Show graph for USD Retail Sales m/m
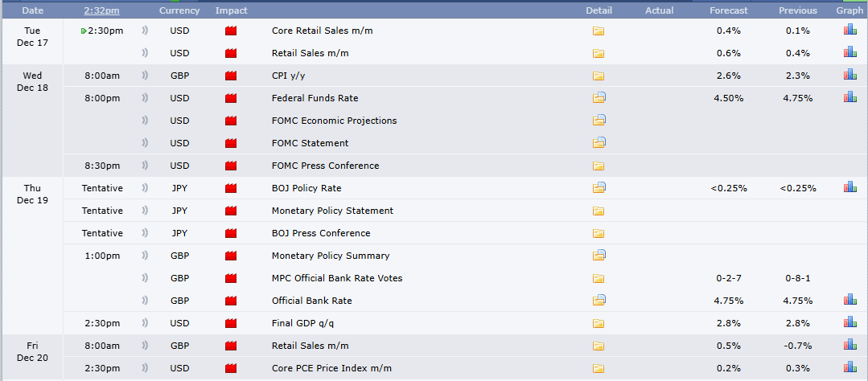 849,52
